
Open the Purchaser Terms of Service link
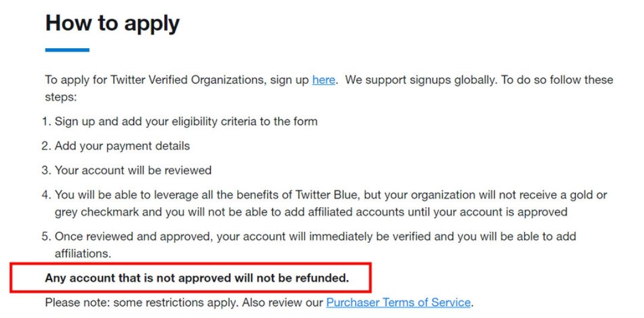pos(398,302)
